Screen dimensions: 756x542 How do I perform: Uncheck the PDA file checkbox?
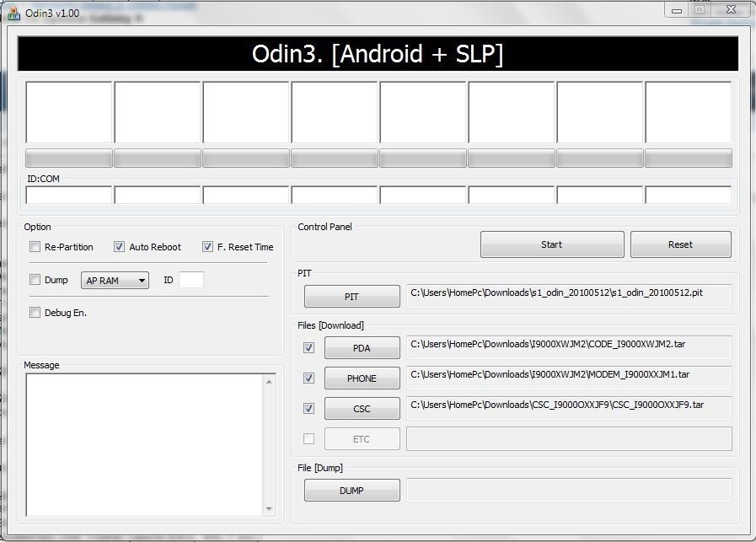(309, 347)
